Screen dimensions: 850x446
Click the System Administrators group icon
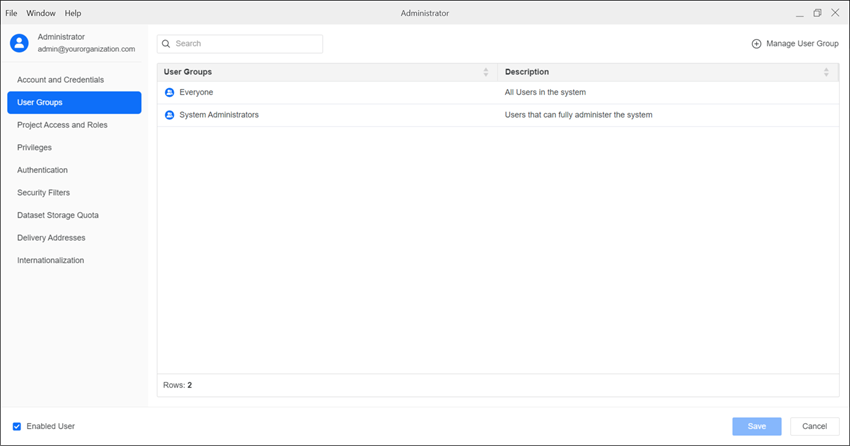(x=169, y=115)
